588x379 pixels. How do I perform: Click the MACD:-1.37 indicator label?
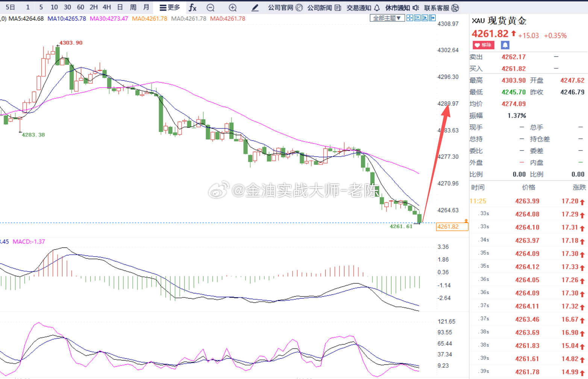[29, 242]
